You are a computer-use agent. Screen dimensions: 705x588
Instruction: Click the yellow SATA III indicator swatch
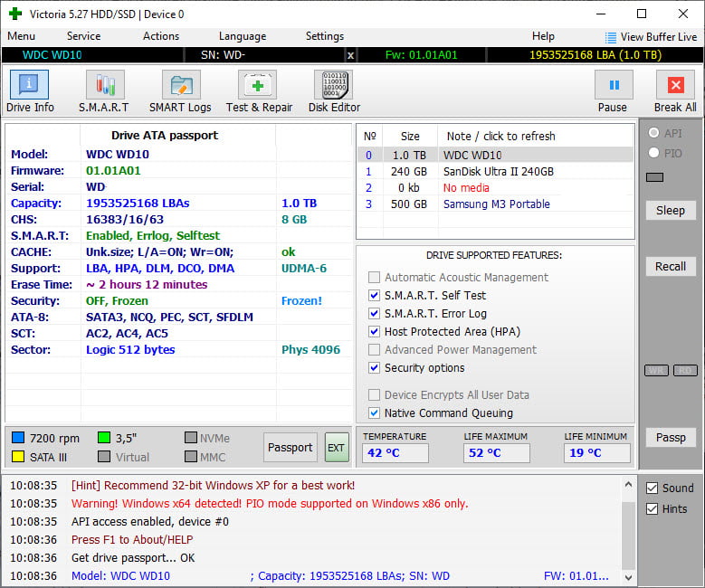pyautogui.click(x=18, y=457)
